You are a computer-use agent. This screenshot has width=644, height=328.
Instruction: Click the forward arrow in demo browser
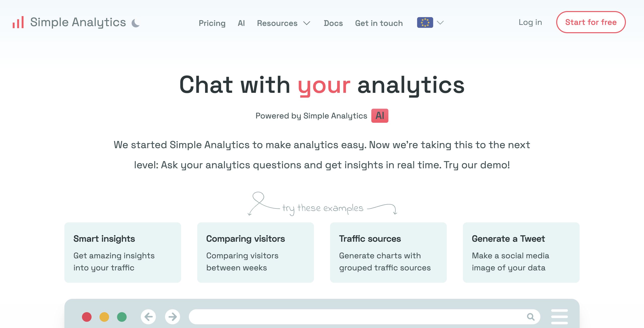tap(173, 317)
